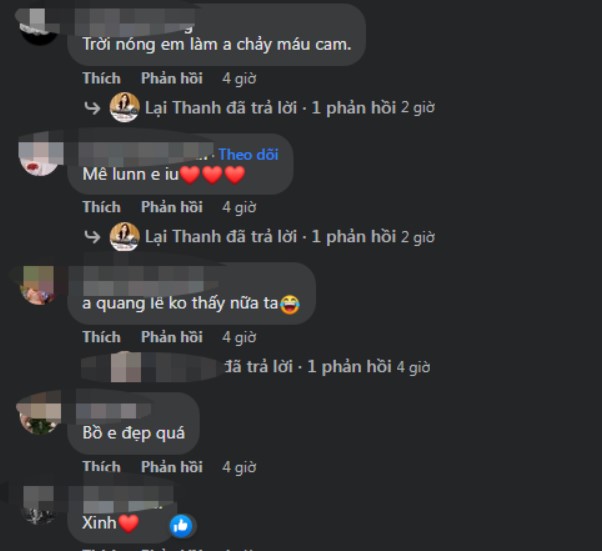The height and width of the screenshot is (551, 602).
Task: Like the Mê lunn e iu comment
Action: [x=102, y=207]
